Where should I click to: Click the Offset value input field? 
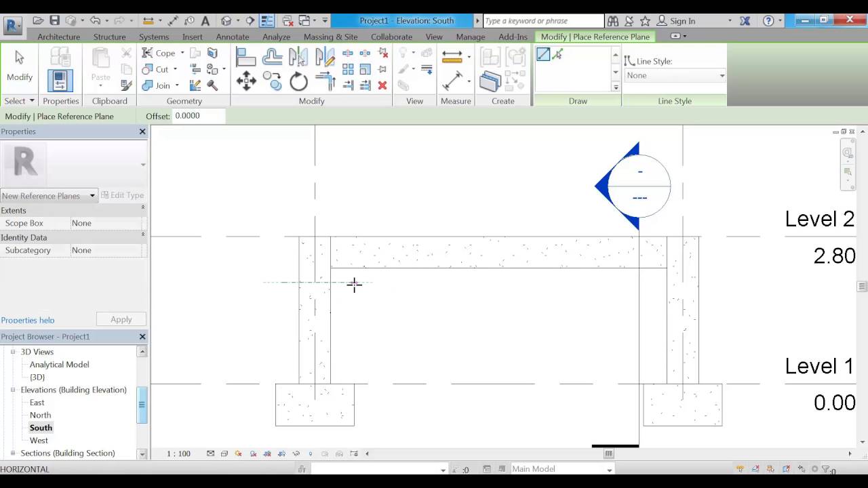(x=197, y=116)
